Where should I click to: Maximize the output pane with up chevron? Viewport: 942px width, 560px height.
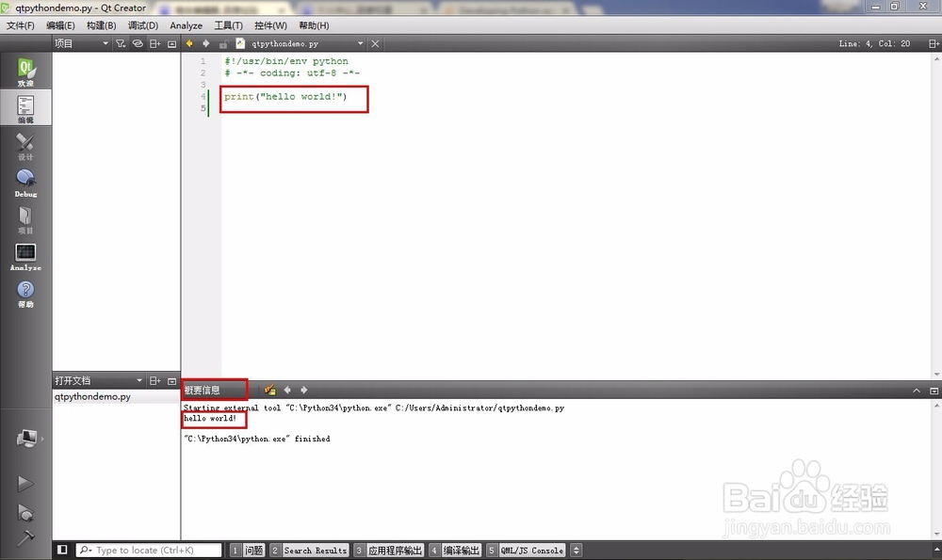click(917, 391)
